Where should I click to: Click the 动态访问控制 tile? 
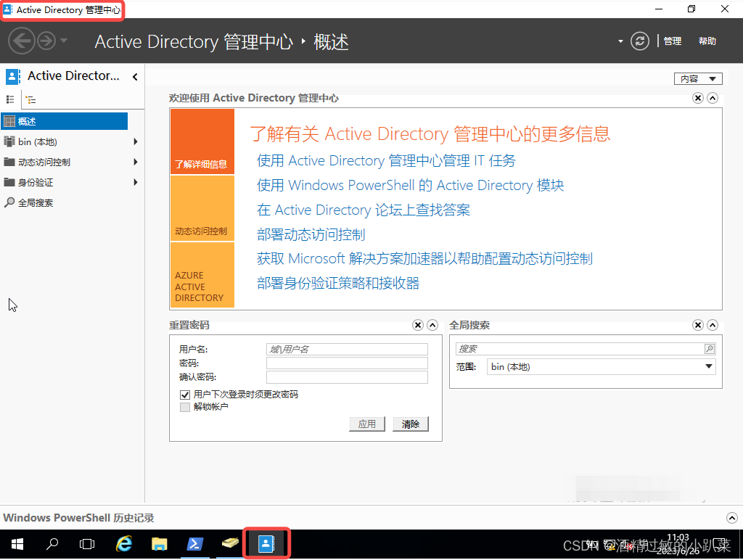click(x=202, y=208)
